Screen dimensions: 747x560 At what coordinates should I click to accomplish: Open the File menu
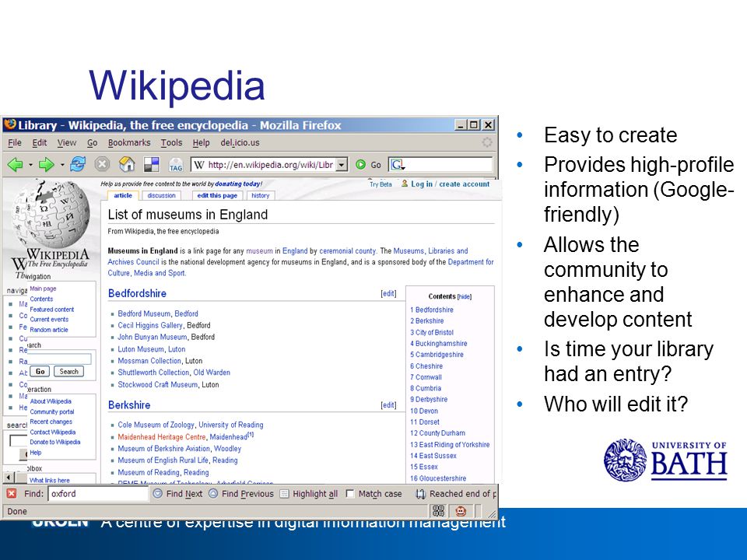tap(15, 142)
